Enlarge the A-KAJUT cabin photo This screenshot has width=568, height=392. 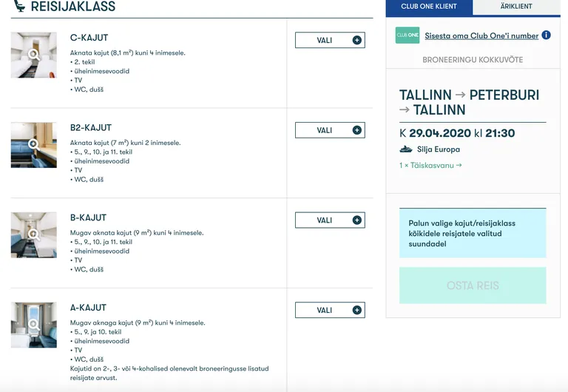[34, 325]
